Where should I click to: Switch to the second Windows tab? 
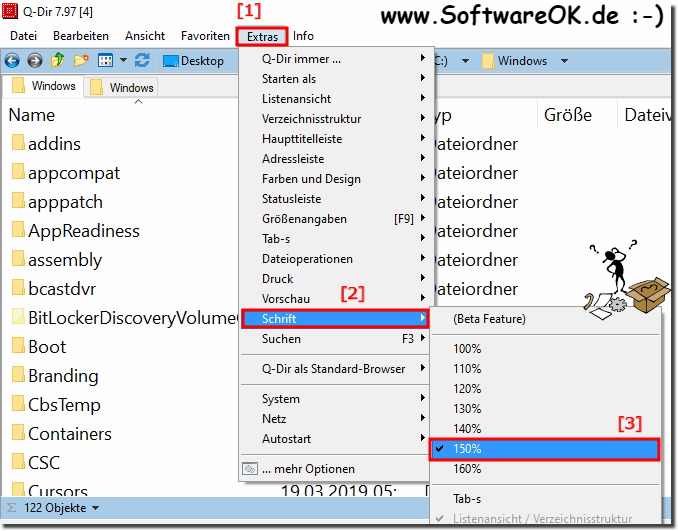click(122, 88)
